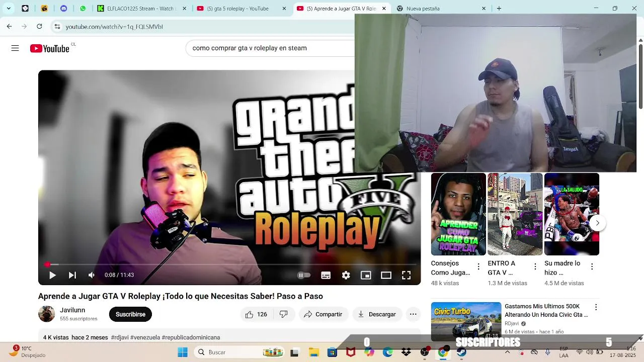Open options for 'Consejos Como Juga...' short
This screenshot has width=644, height=362.
pyautogui.click(x=478, y=266)
